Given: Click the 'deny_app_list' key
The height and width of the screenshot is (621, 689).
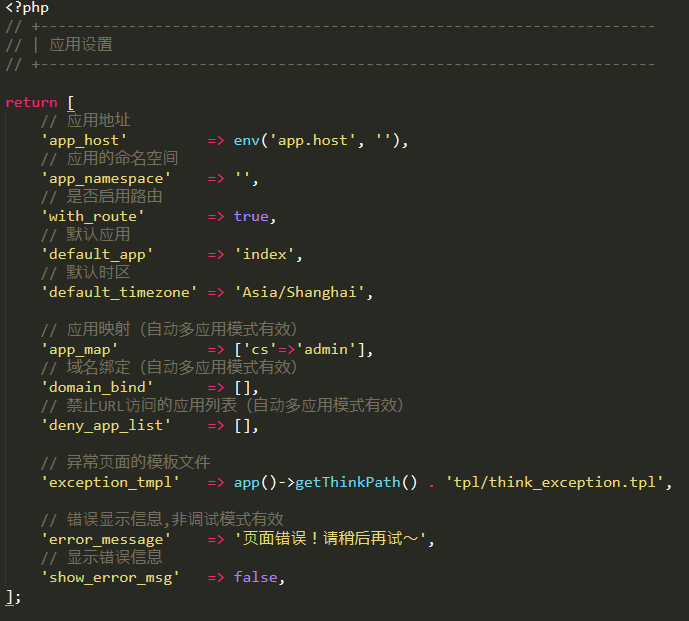Looking at the screenshot, I should pos(105,425).
